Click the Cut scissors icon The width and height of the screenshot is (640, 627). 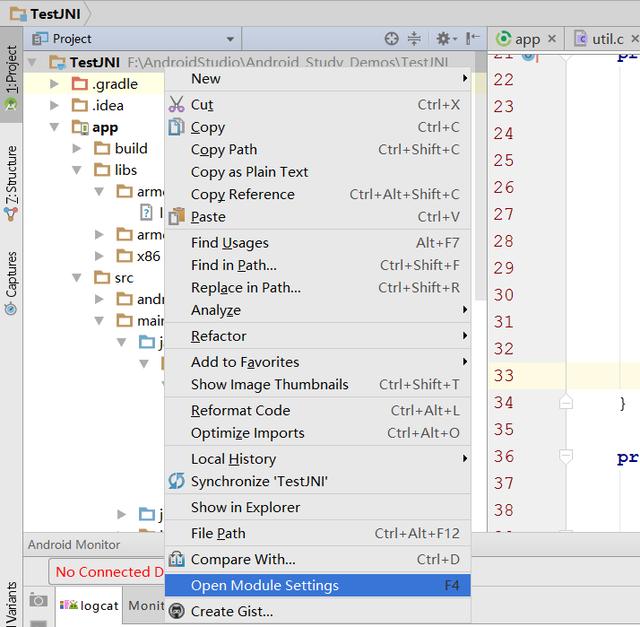click(x=176, y=104)
